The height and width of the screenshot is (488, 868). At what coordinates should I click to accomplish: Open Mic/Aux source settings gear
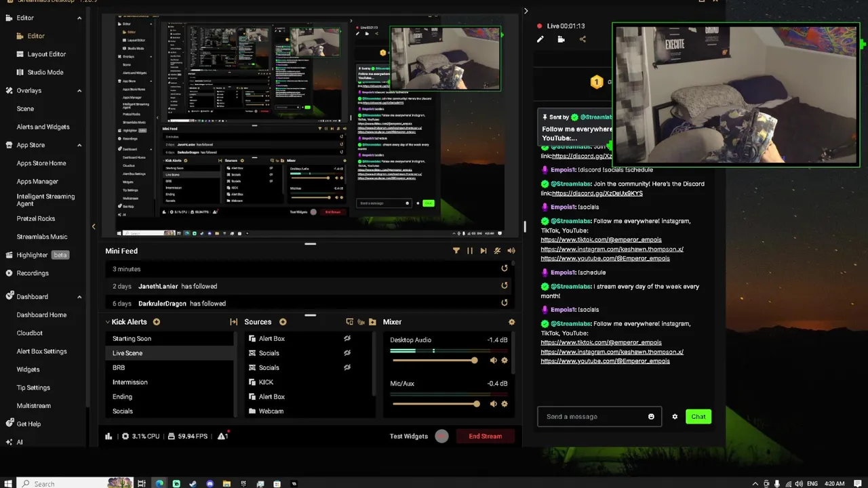[x=504, y=404]
